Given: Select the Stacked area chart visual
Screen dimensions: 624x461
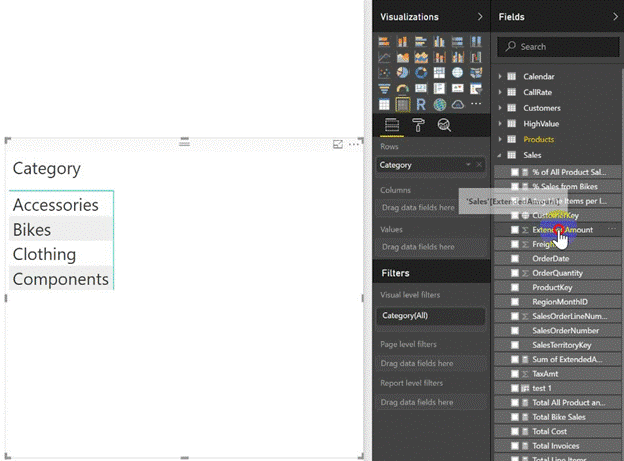Looking at the screenshot, I should pyautogui.click(x=421, y=57).
